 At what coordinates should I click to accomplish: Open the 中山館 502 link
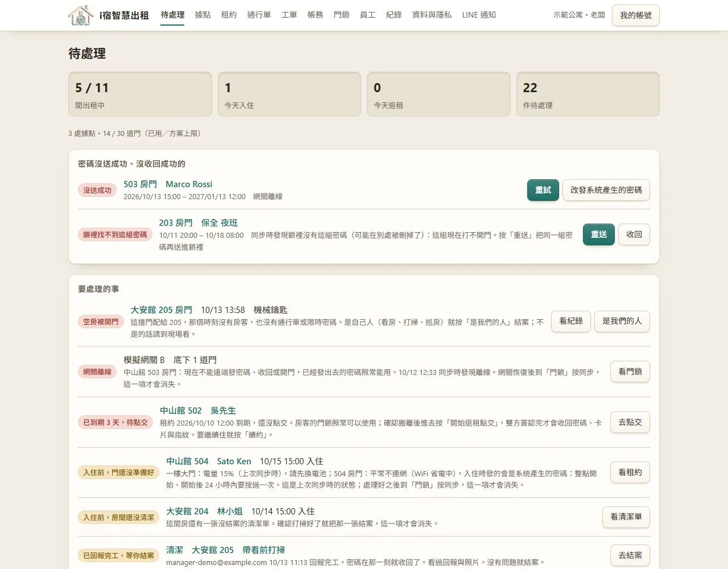coord(181,411)
